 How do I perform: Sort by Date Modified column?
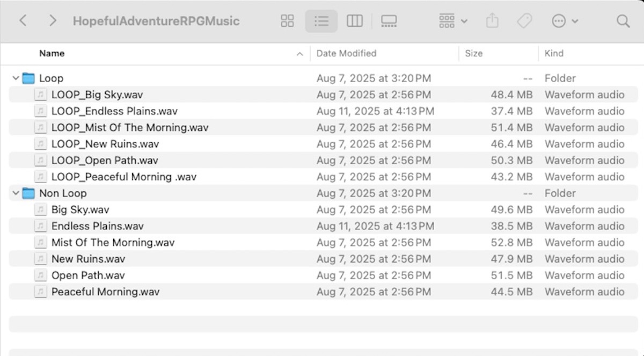[346, 53]
